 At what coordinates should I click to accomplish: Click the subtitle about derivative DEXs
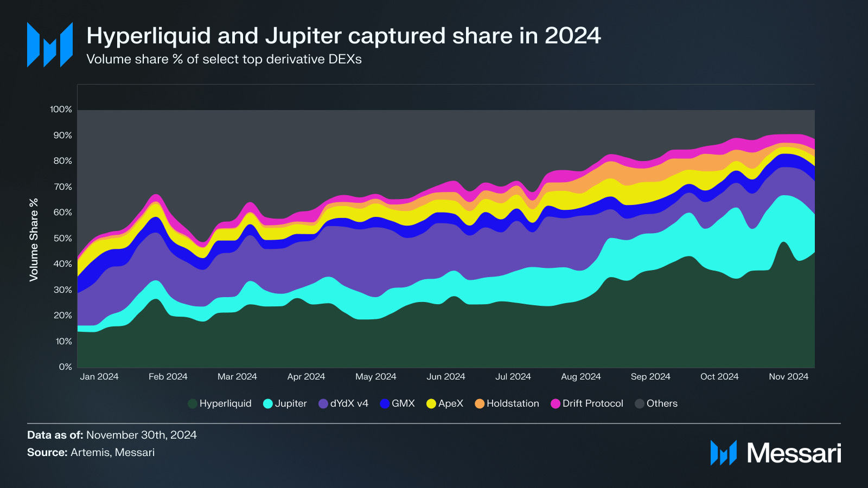pos(224,59)
